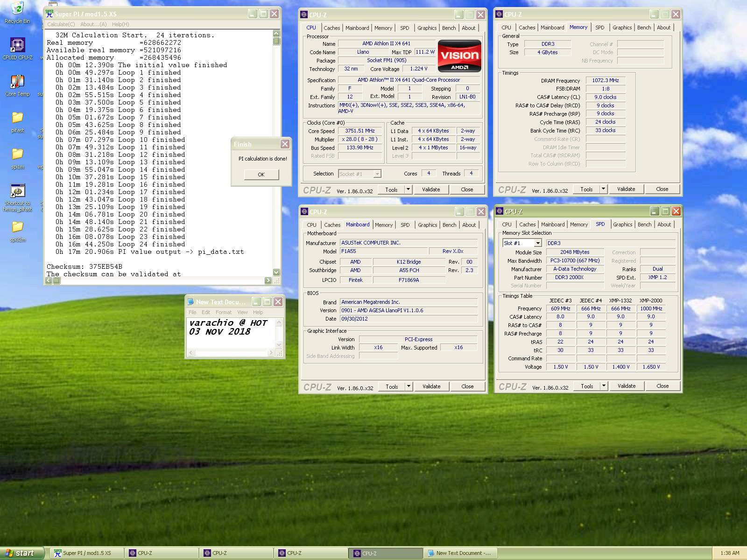Open Slot #1 memory slot dropdown
This screenshot has width=747, height=560.
(x=522, y=243)
